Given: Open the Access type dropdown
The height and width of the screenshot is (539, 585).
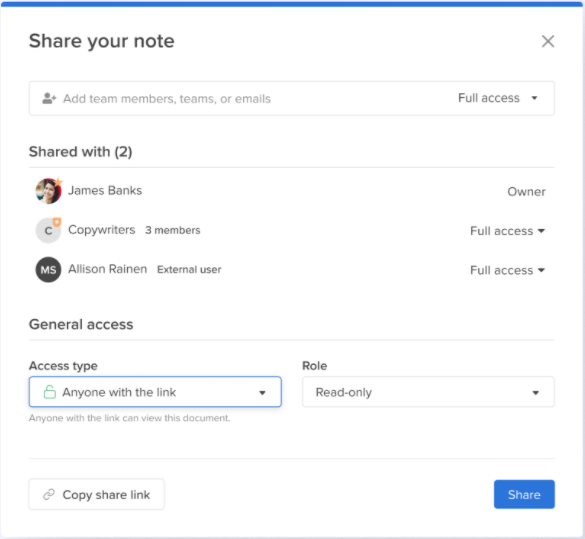Looking at the screenshot, I should click(155, 392).
